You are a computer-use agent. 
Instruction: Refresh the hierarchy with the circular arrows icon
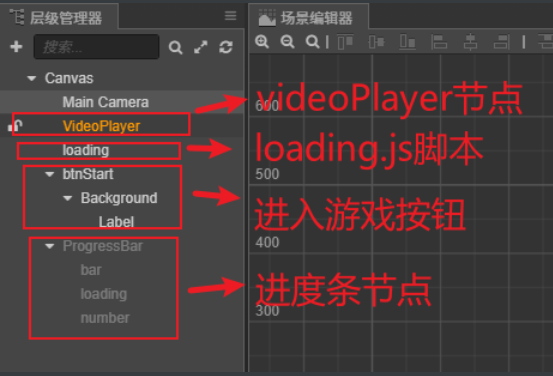click(x=226, y=47)
